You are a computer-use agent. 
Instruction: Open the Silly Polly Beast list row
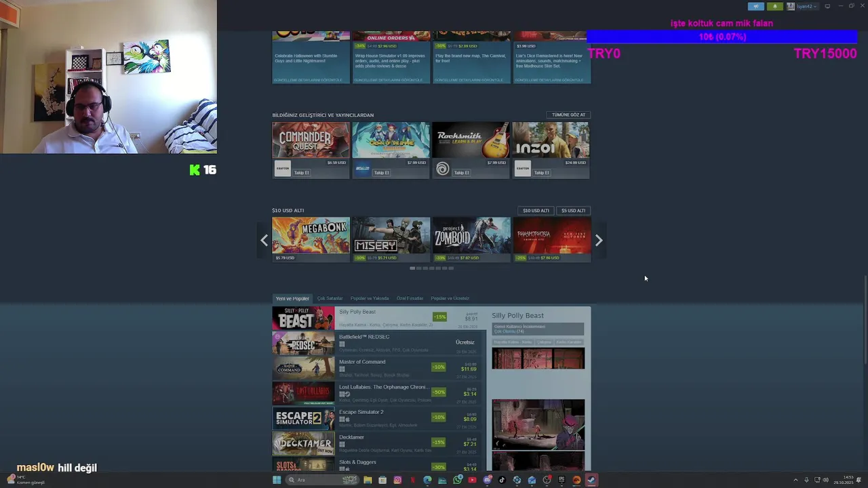(379, 318)
